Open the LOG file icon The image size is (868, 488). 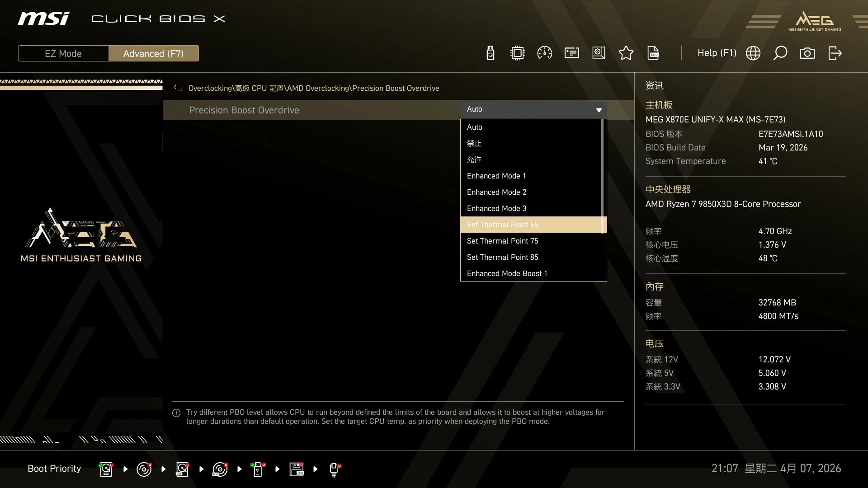(x=653, y=53)
